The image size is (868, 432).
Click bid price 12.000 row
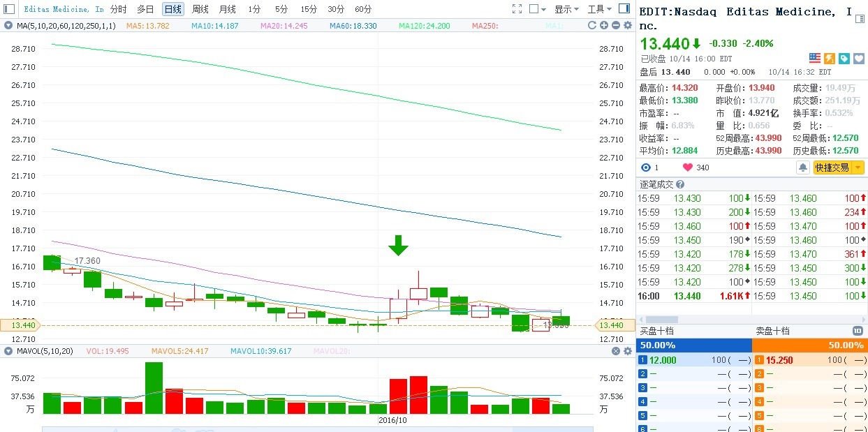(x=694, y=360)
